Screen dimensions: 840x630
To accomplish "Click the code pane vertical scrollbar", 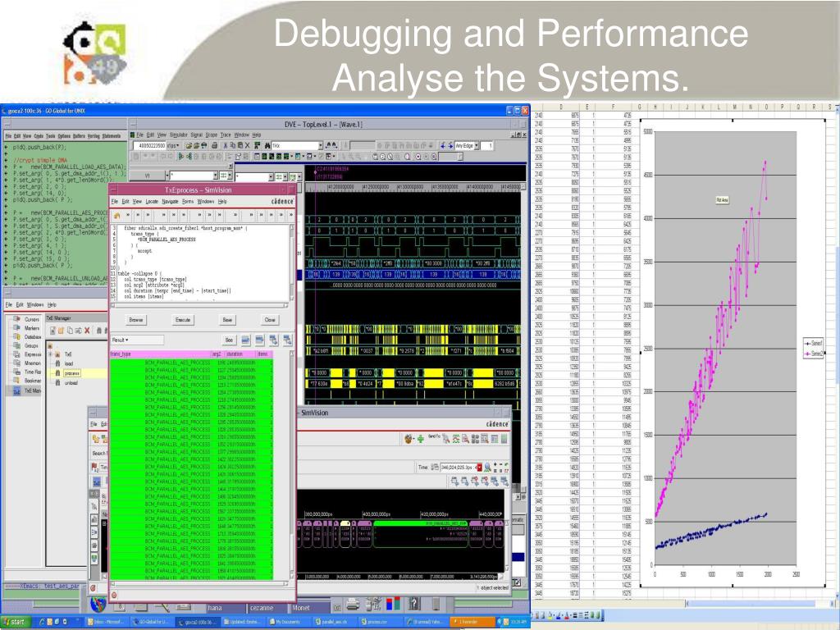I will [292, 262].
